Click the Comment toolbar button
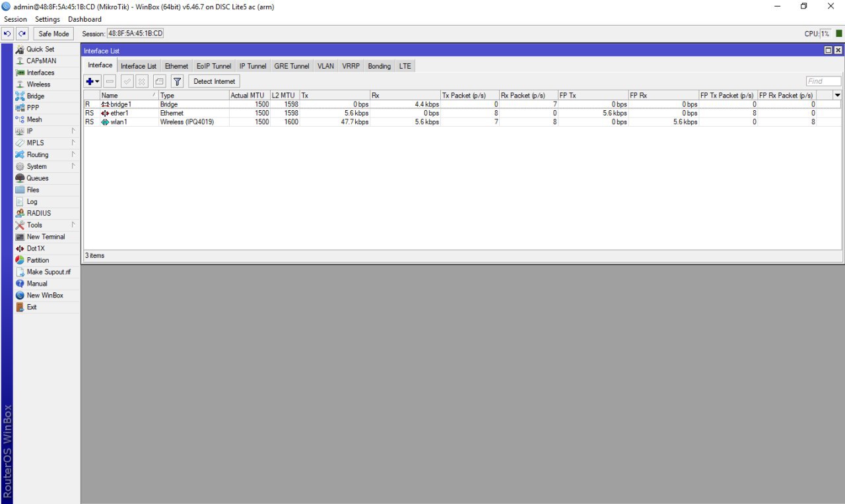Image resolution: width=845 pixels, height=504 pixels. 159,81
